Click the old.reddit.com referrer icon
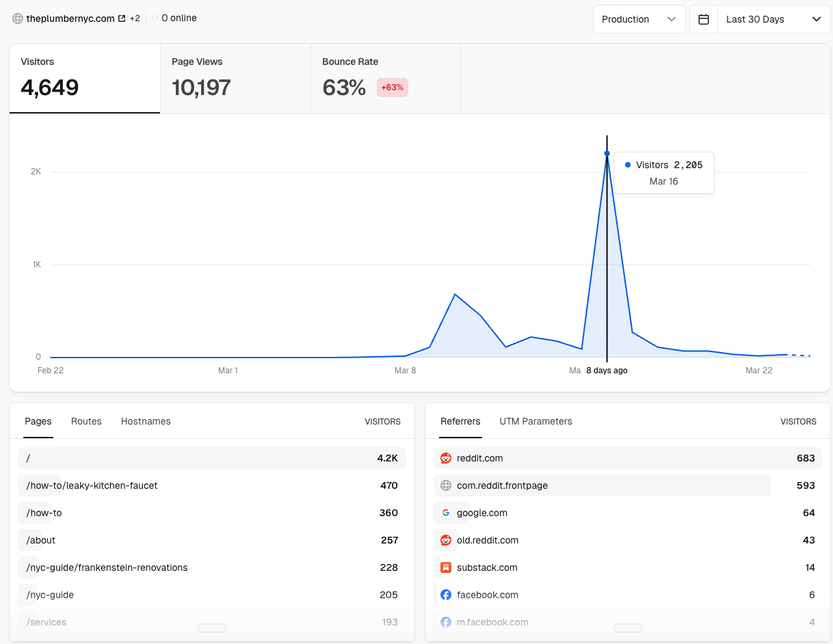This screenshot has height=644, width=833. coord(446,540)
